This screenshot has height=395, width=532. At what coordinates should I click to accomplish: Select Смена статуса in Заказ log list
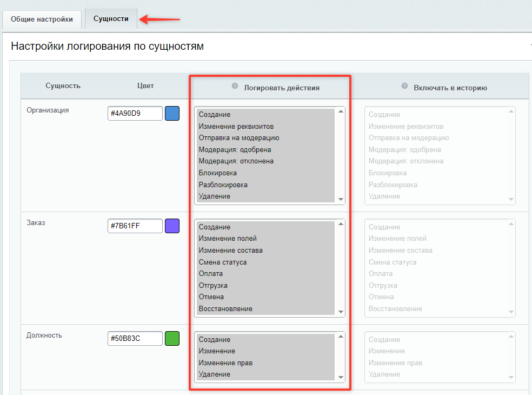(x=265, y=262)
